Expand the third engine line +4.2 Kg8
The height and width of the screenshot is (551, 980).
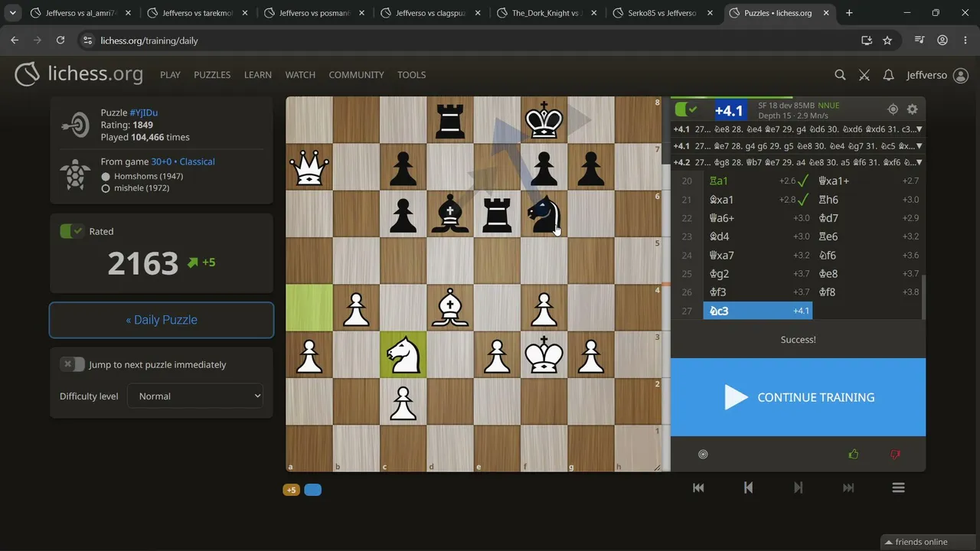coord(919,162)
